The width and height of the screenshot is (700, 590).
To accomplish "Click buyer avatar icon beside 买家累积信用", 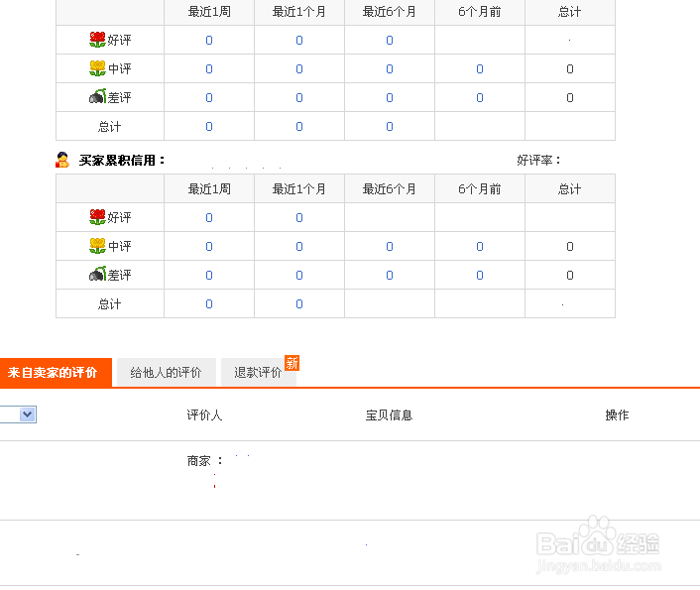I will coord(62,160).
